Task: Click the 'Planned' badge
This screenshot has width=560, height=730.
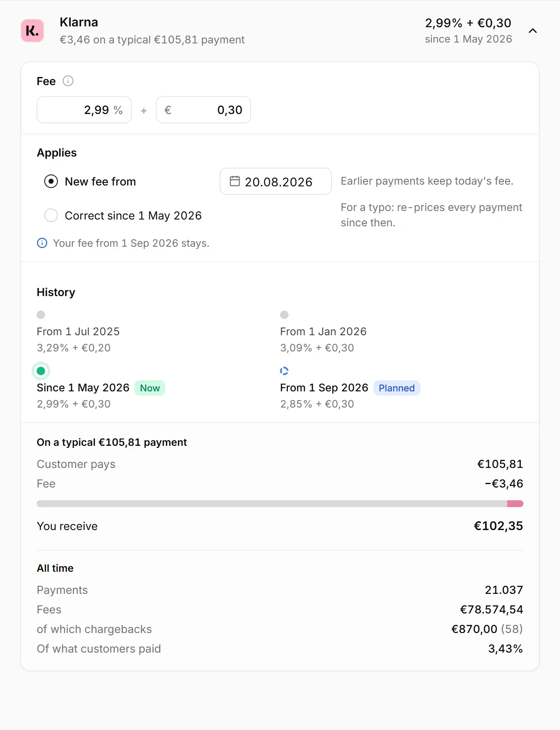Action: tap(397, 388)
